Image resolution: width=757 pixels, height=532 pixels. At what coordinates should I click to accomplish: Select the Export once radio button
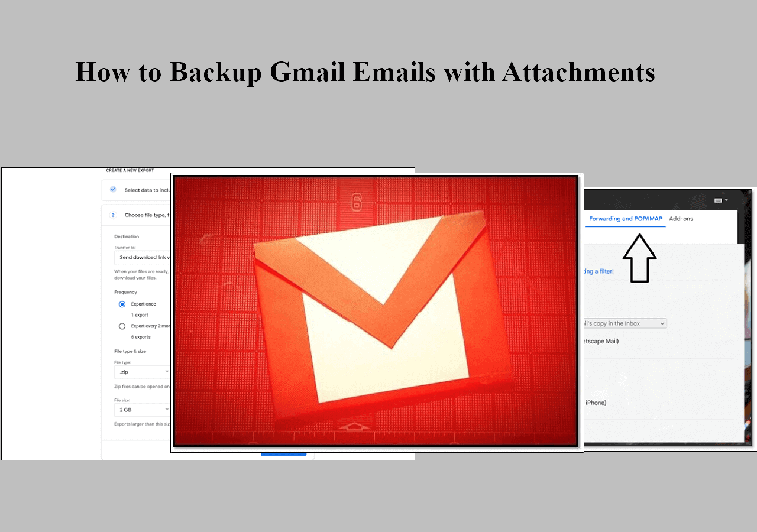[x=122, y=304]
